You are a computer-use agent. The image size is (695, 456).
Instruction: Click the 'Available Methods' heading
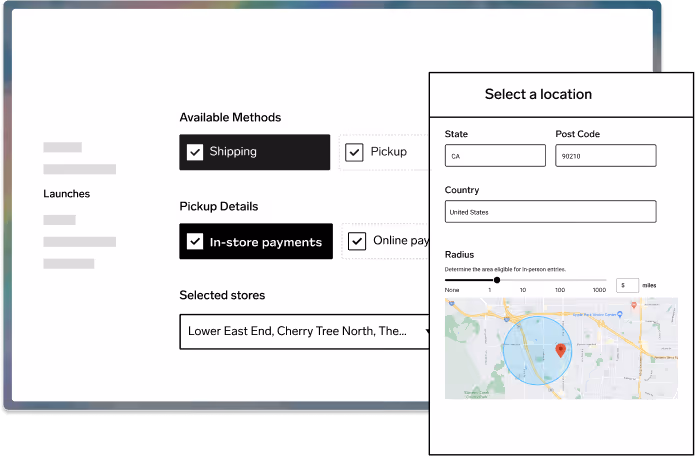[230, 117]
